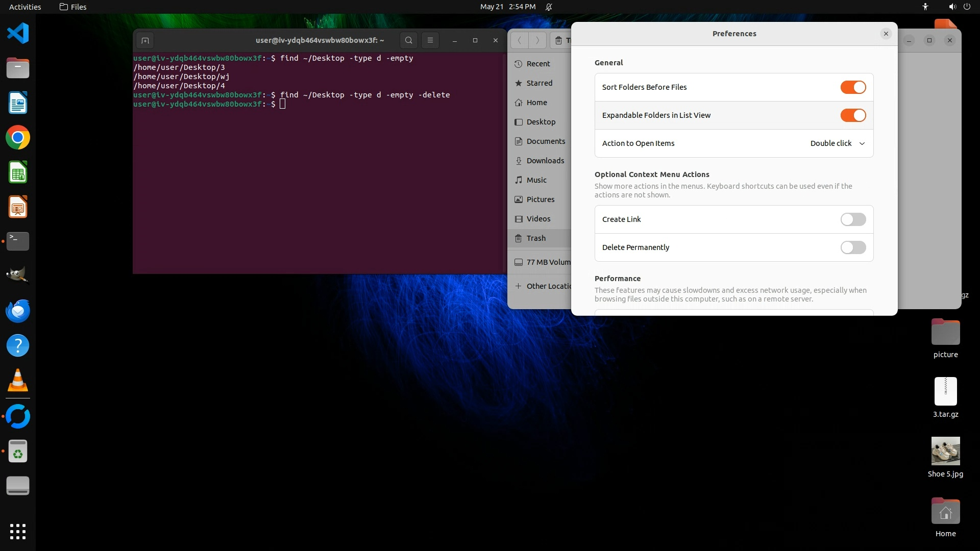Click the Files forward navigation arrow
The width and height of the screenshot is (980, 551).
click(x=537, y=40)
